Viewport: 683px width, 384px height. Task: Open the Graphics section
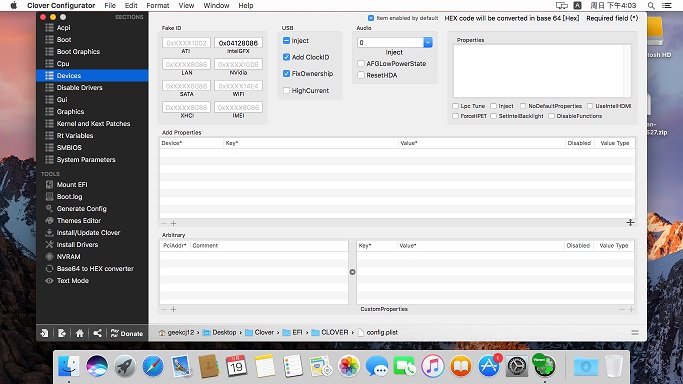[x=70, y=111]
